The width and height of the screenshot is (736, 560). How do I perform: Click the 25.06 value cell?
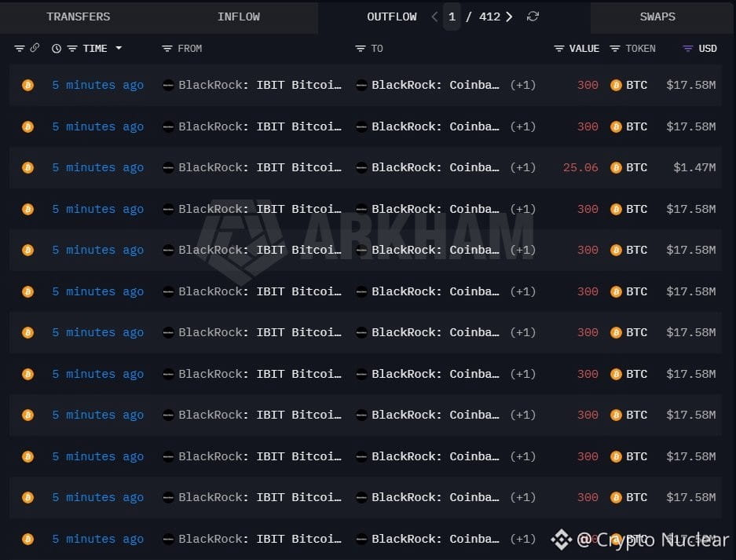(x=580, y=167)
